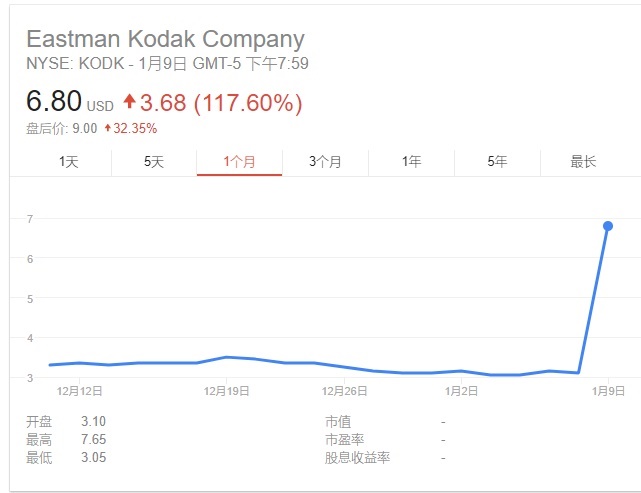Click the 最高 high price value 7.65
This screenshot has width=641, height=493.
click(x=93, y=440)
